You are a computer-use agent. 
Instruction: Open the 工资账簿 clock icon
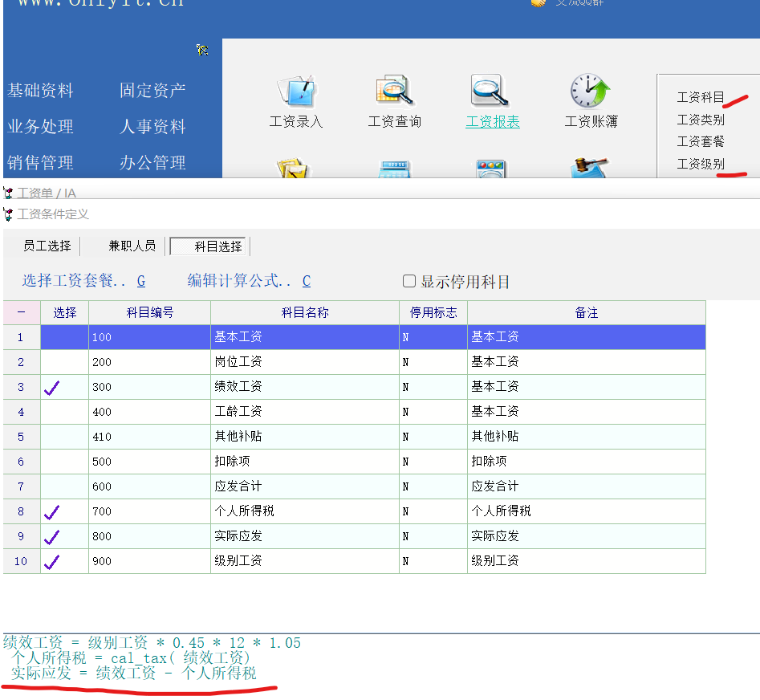point(591,92)
